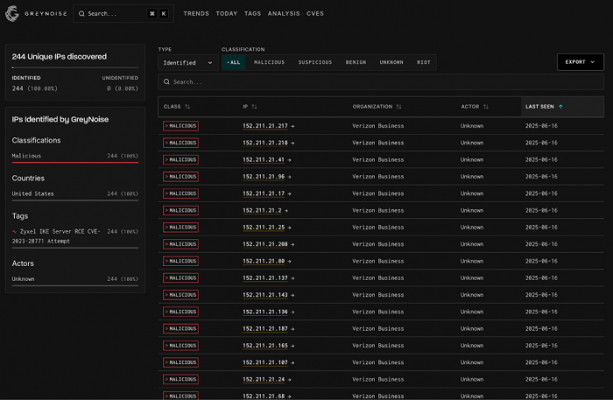Open the TRENDS navigation item
Image resolution: width=613 pixels, height=400 pixels.
pyautogui.click(x=196, y=14)
